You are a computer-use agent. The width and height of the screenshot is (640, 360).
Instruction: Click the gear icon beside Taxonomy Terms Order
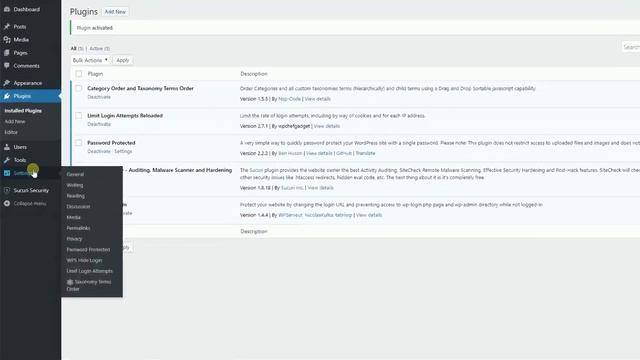[x=70, y=282]
